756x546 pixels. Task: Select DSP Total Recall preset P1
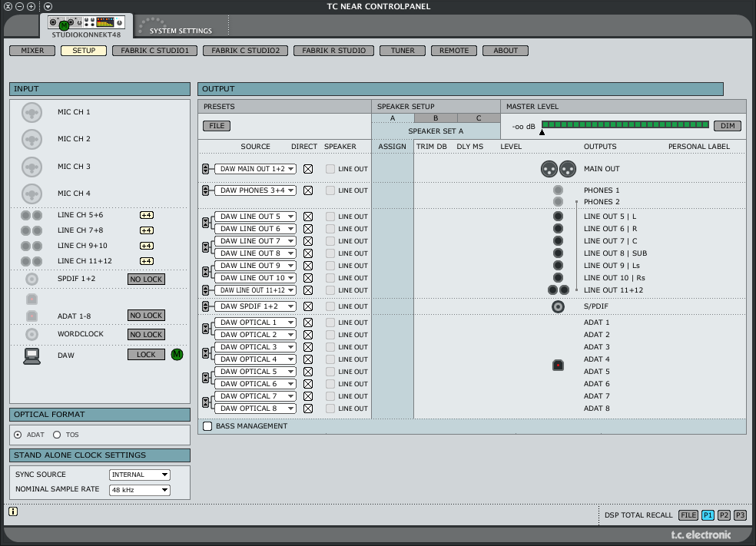[708, 515]
